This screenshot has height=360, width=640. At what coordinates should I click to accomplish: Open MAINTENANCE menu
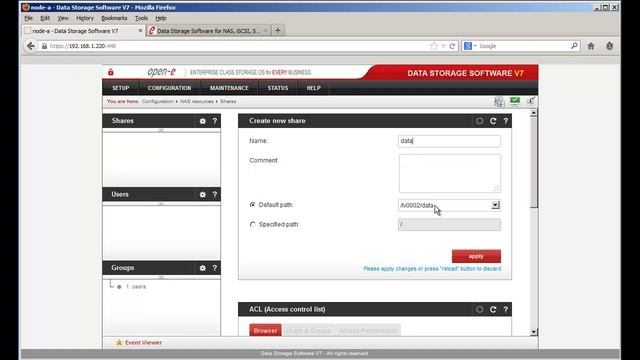pyautogui.click(x=229, y=88)
